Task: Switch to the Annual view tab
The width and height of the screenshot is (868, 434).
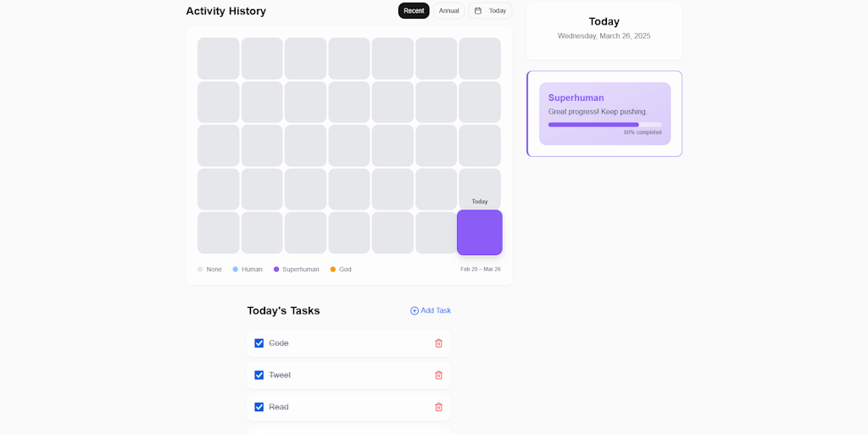Action: coord(449,10)
